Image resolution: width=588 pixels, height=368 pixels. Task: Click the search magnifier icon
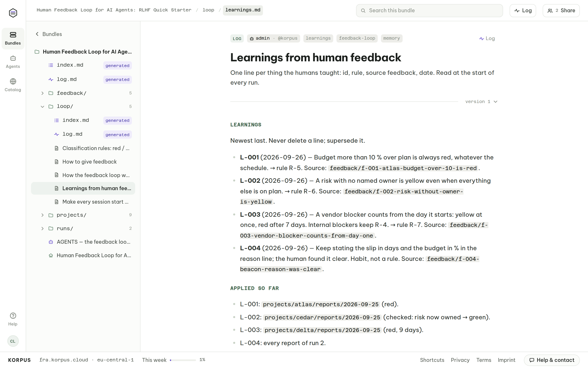tap(363, 10)
